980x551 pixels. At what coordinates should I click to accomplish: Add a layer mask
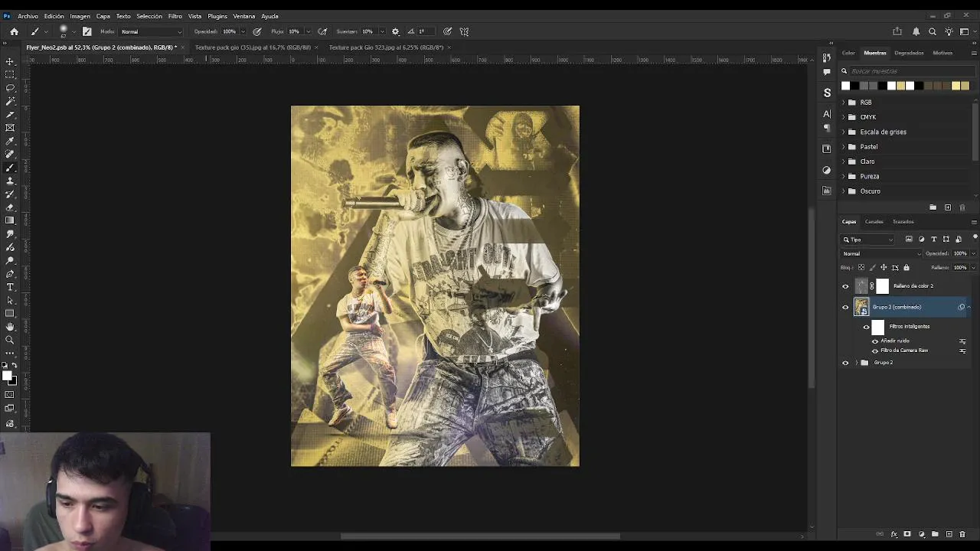click(907, 534)
